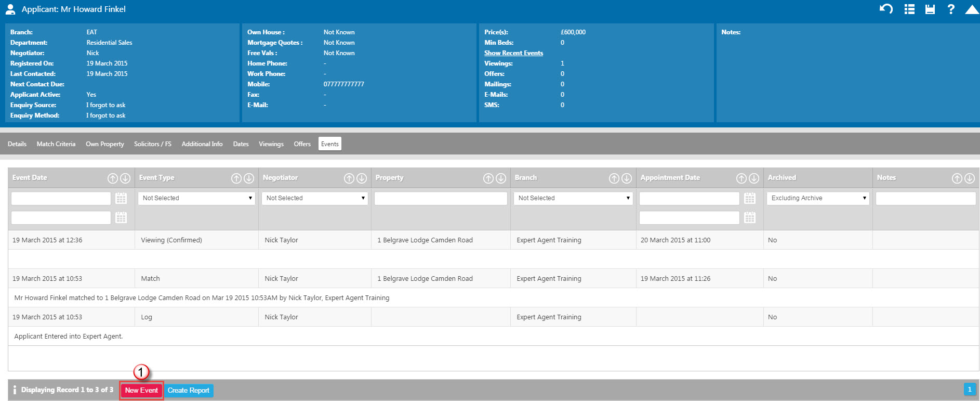Open the Archived filter dropdown
The image size is (980, 401).
[818, 198]
